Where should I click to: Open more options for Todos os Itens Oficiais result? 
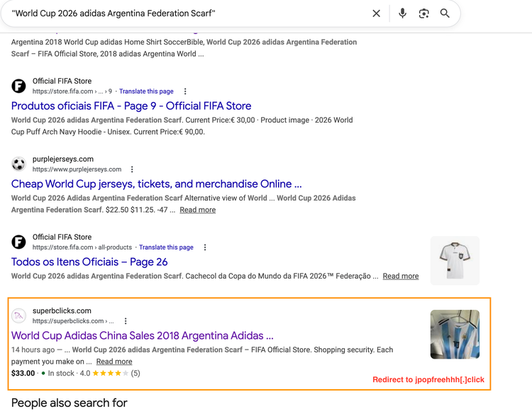click(x=204, y=247)
